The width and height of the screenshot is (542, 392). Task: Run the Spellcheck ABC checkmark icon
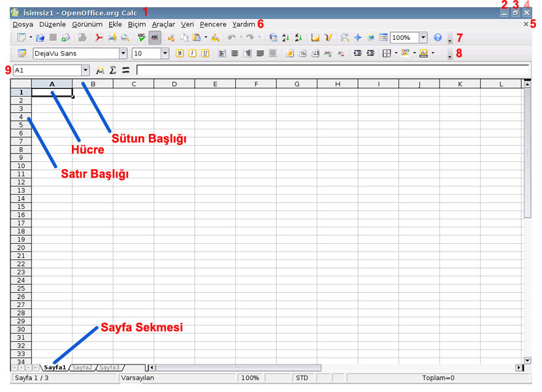141,37
